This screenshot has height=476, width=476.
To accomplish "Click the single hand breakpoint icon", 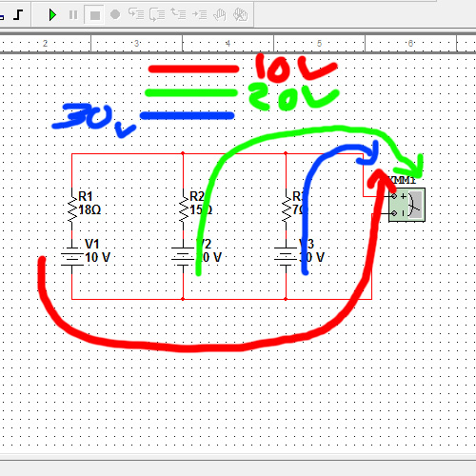I will 219,14.
